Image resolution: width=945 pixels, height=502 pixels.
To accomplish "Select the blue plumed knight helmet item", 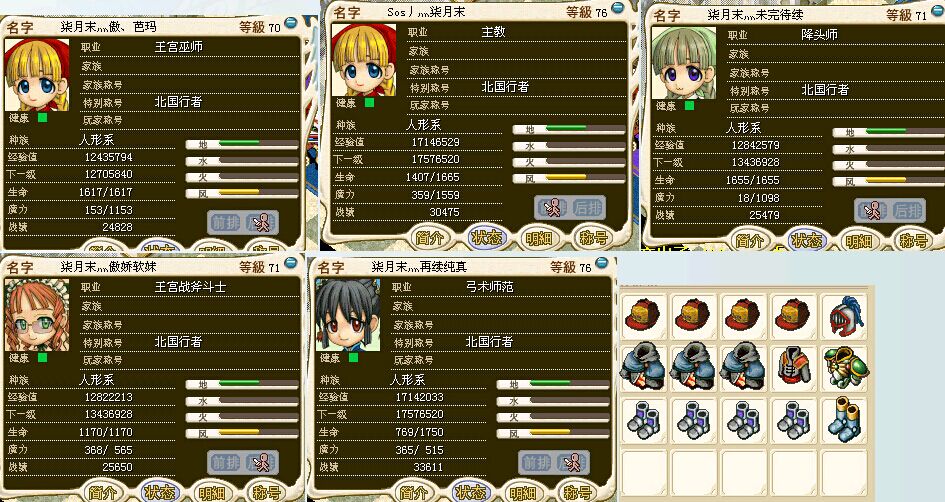I will pos(844,316).
